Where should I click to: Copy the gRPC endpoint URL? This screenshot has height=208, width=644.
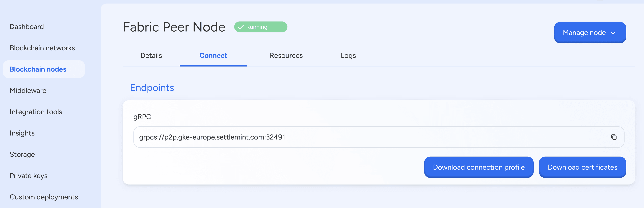[x=614, y=137]
